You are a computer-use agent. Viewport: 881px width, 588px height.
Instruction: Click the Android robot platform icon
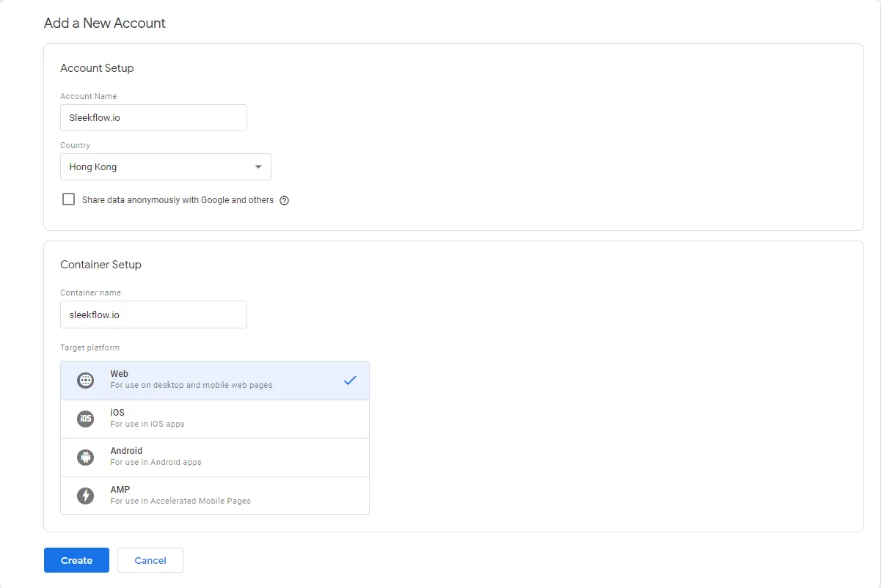(x=86, y=457)
